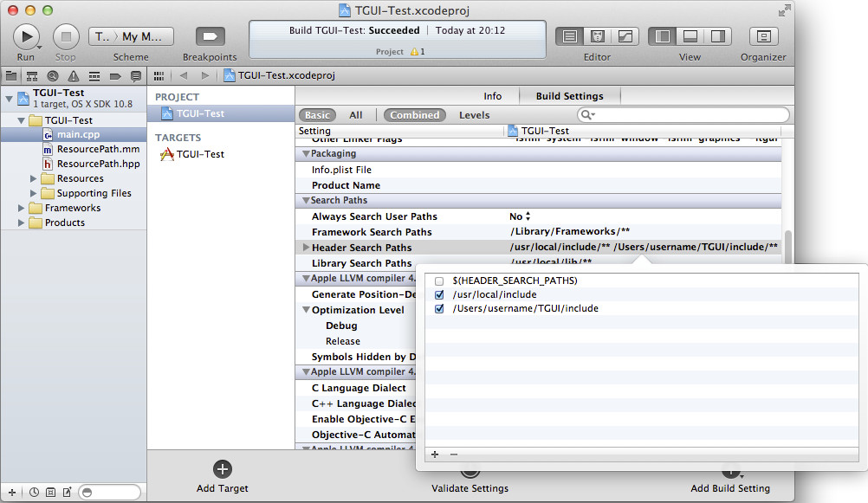This screenshot has height=503, width=868.
Task: Show All build settings
Action: [356, 115]
